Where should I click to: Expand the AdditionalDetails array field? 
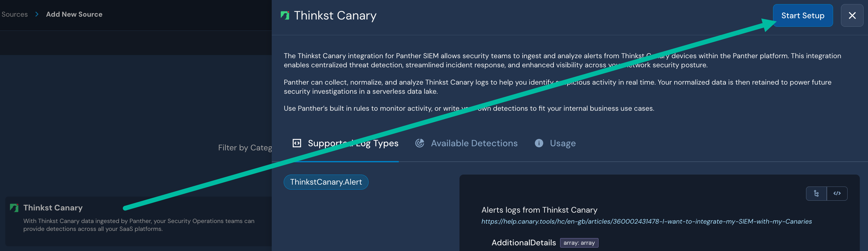[523, 243]
